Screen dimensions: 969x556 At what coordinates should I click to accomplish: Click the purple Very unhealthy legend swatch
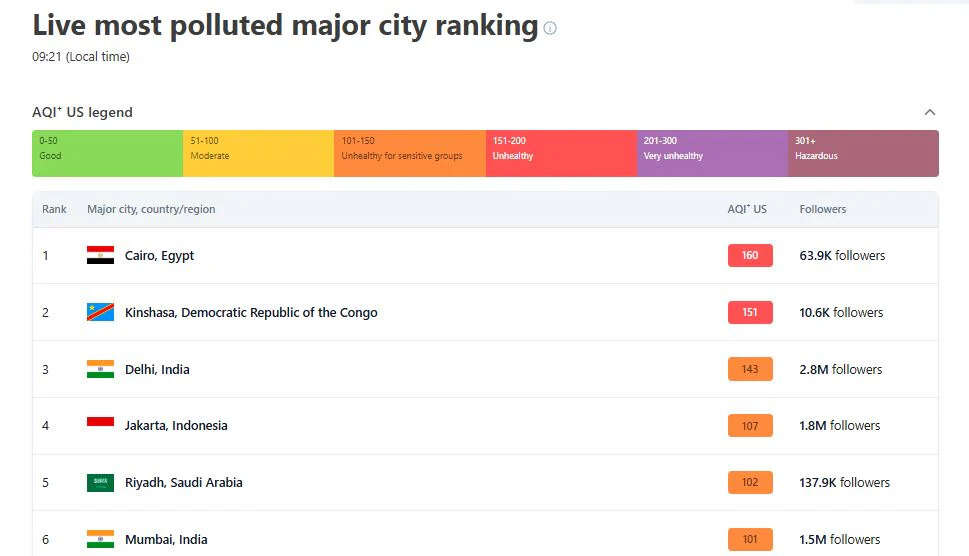(x=712, y=153)
